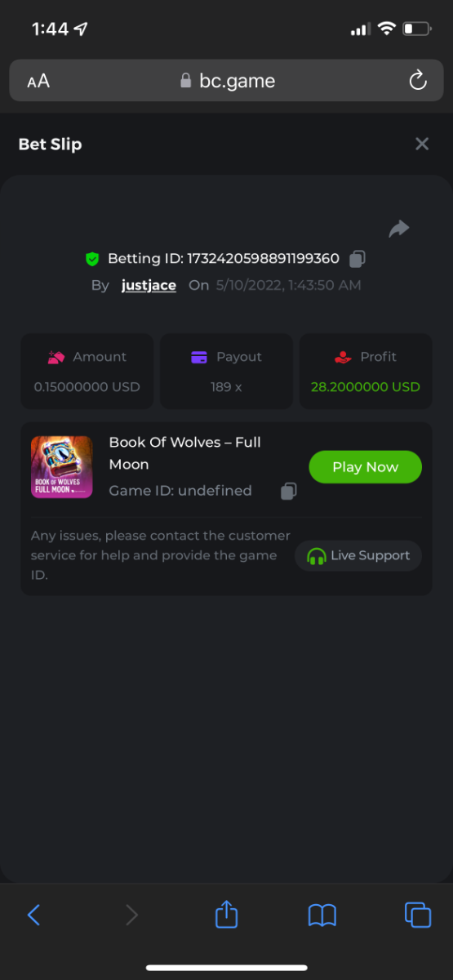Copy the Betting ID number
The height and width of the screenshot is (980, 453).
coord(357,259)
